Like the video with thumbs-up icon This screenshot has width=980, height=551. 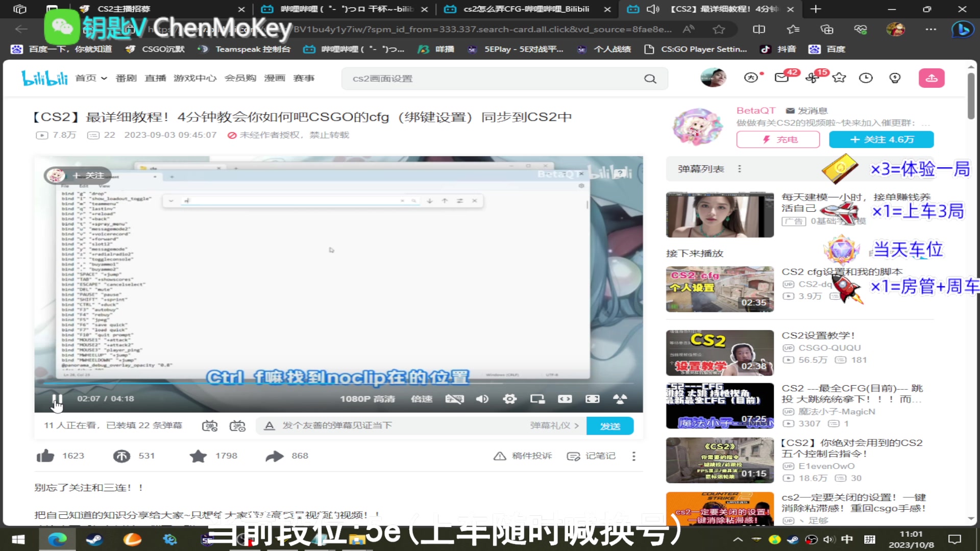(45, 456)
